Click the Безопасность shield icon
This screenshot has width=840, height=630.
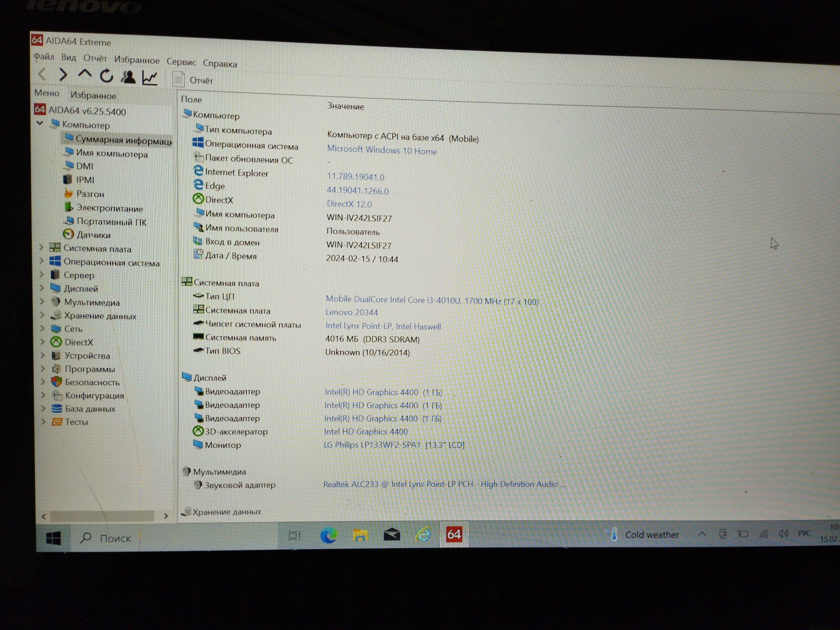56,381
